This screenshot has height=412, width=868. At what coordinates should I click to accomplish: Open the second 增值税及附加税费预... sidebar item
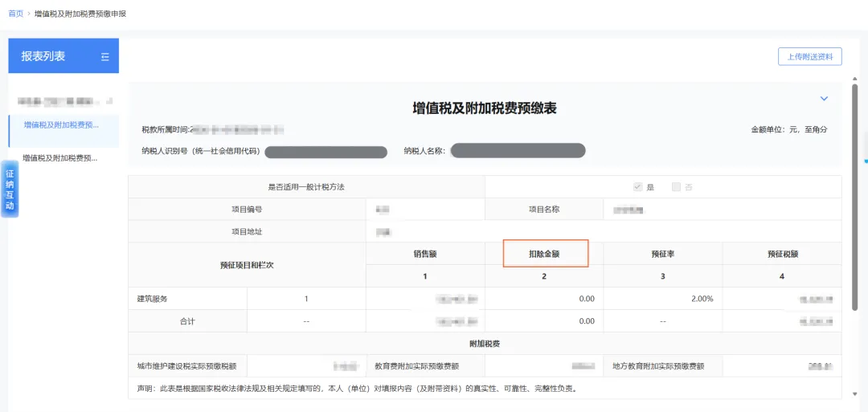coord(59,158)
